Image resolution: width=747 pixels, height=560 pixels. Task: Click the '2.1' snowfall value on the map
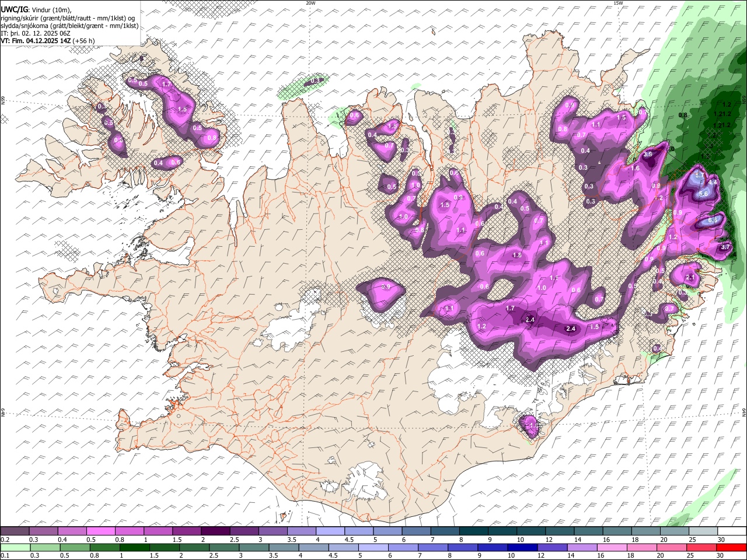point(690,278)
